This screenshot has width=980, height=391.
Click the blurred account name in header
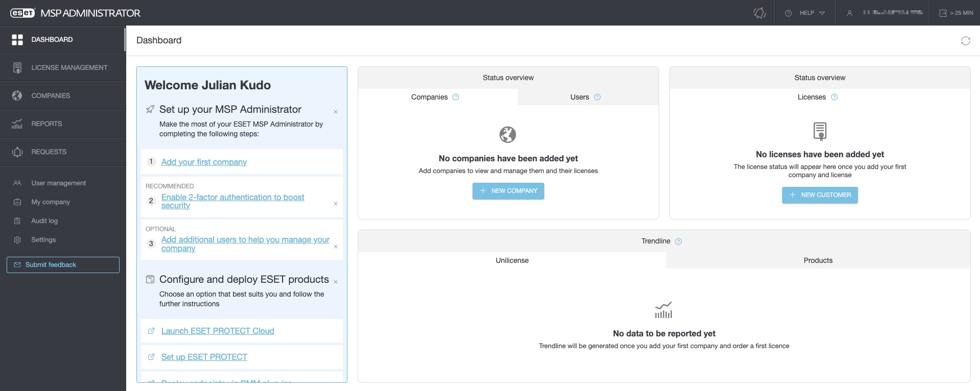[x=893, y=13]
